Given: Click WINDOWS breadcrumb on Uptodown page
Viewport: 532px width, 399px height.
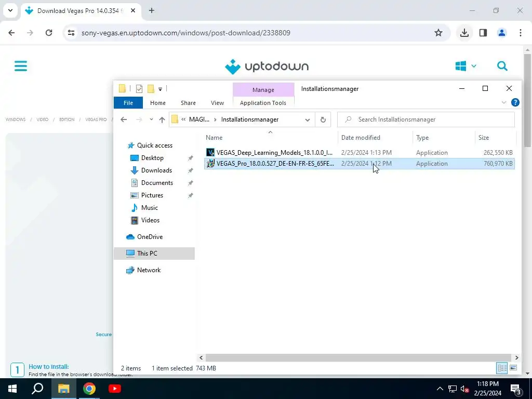Looking at the screenshot, I should pos(16,119).
